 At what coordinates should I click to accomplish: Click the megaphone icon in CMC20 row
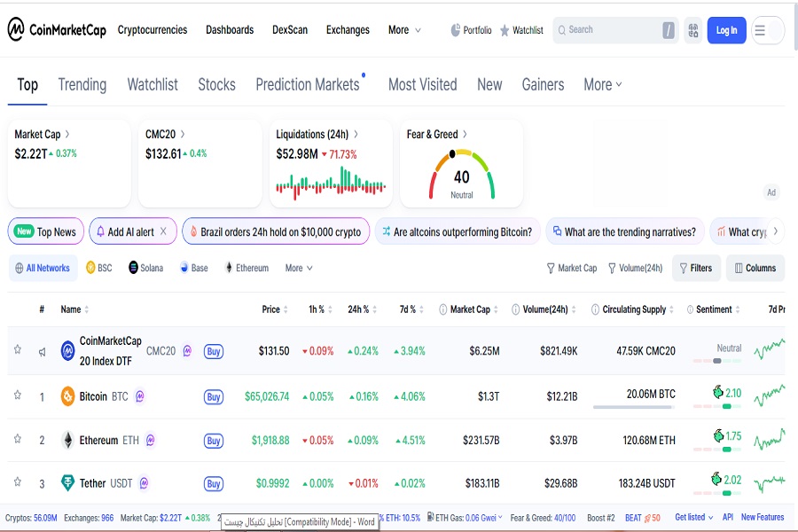(x=43, y=351)
